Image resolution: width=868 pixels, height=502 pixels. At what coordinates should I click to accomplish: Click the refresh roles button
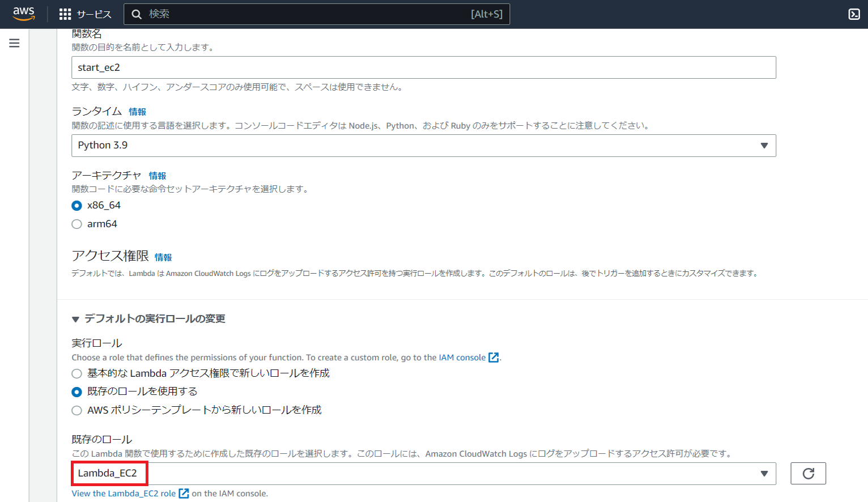pos(808,474)
